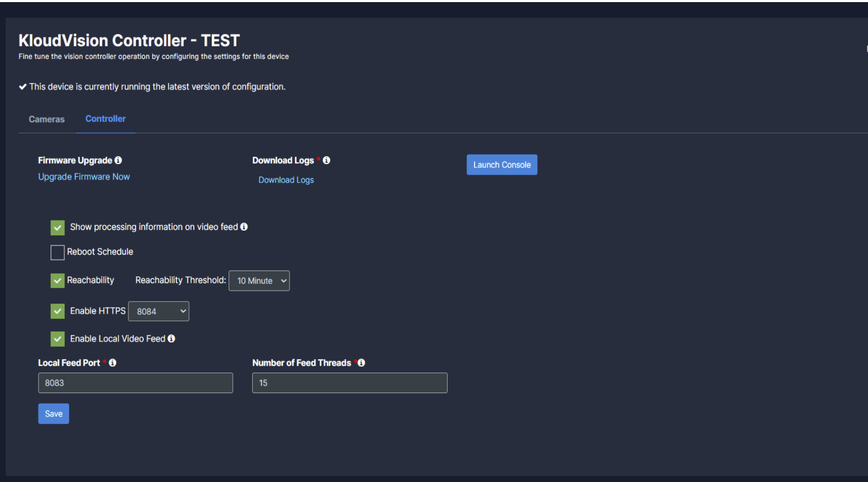The height and width of the screenshot is (482, 868).
Task: Click the Local Feed Port input field
Action: click(135, 383)
